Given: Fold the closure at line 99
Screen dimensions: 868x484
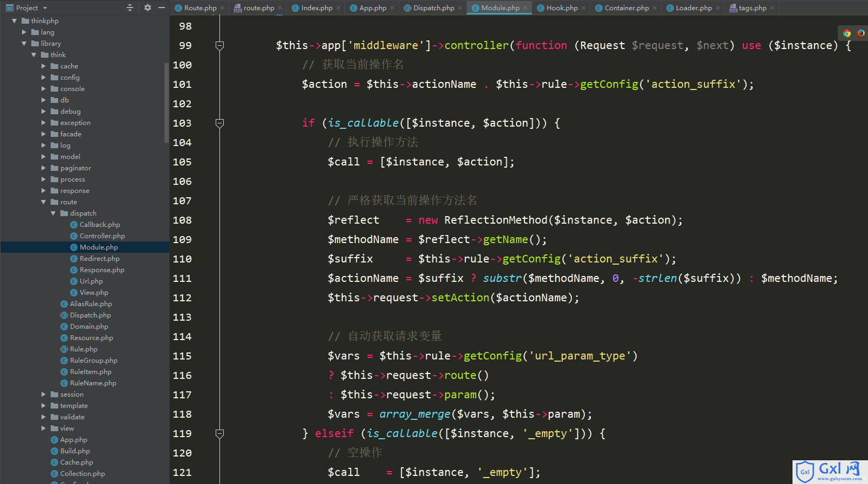Looking at the screenshot, I should pyautogui.click(x=219, y=46).
